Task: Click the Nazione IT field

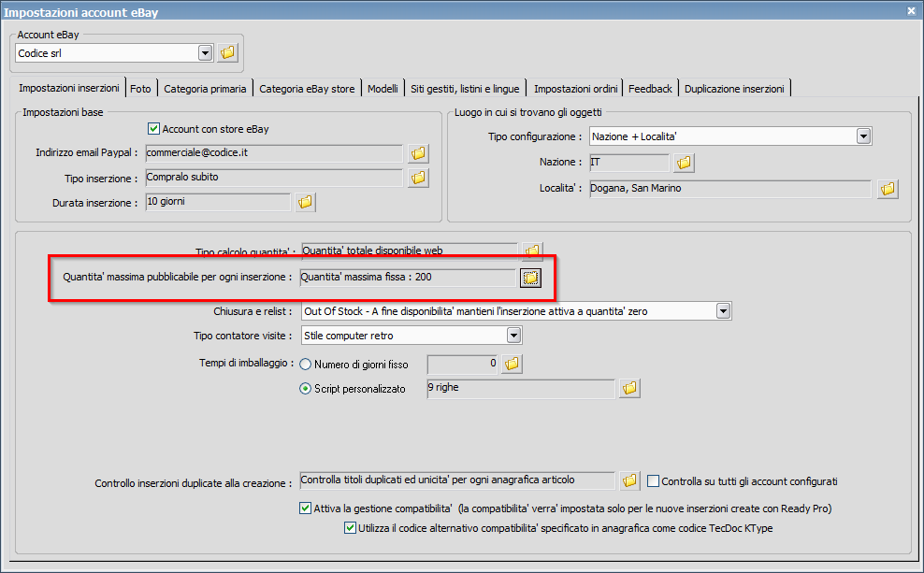Action: (629, 163)
